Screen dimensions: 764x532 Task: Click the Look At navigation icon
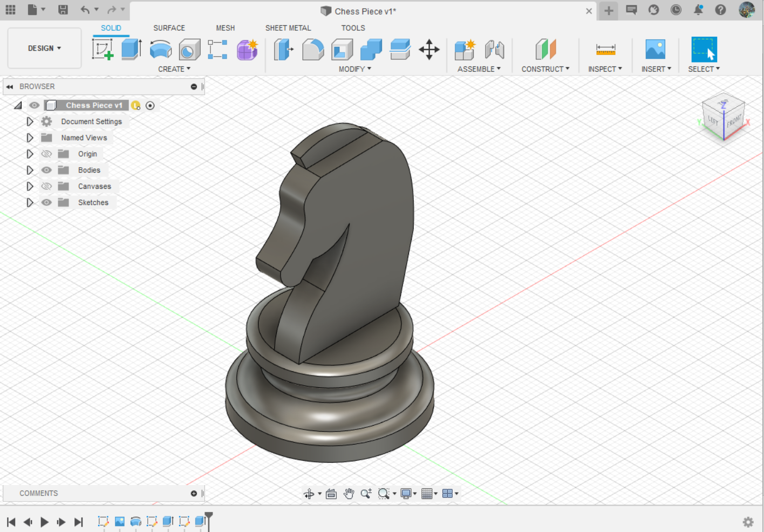[331, 494]
